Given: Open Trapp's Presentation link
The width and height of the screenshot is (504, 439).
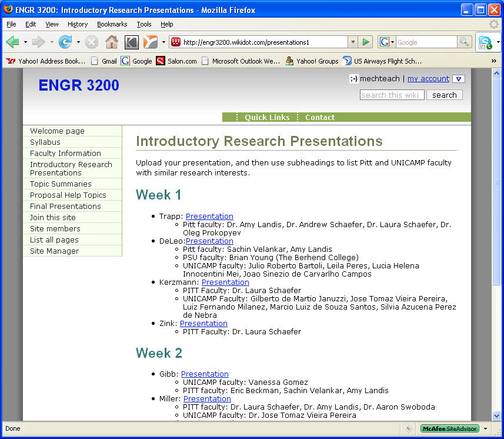Looking at the screenshot, I should [209, 216].
